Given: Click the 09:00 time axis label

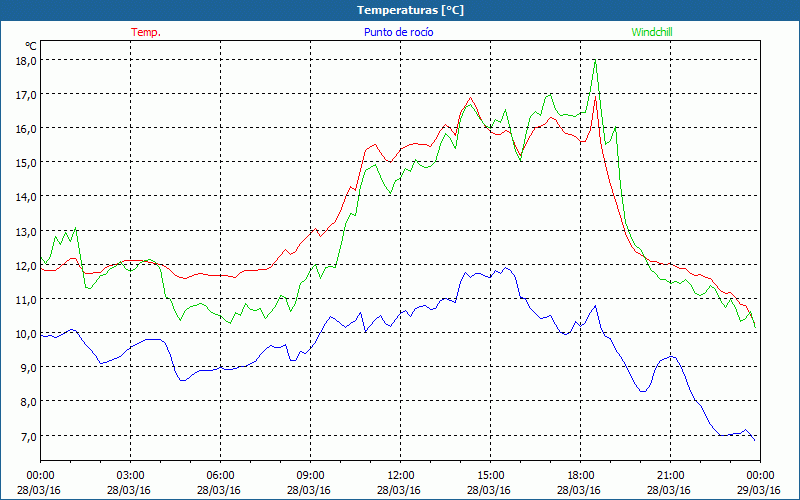Looking at the screenshot, I should click(310, 476).
